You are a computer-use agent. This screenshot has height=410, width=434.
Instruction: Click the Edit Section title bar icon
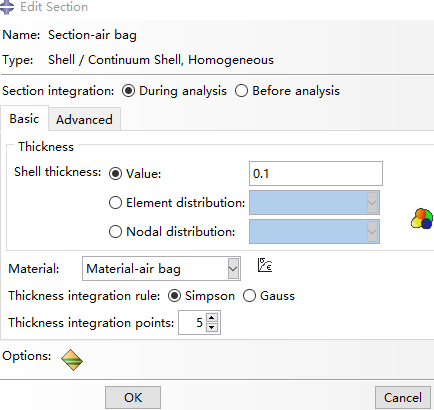click(x=7, y=7)
